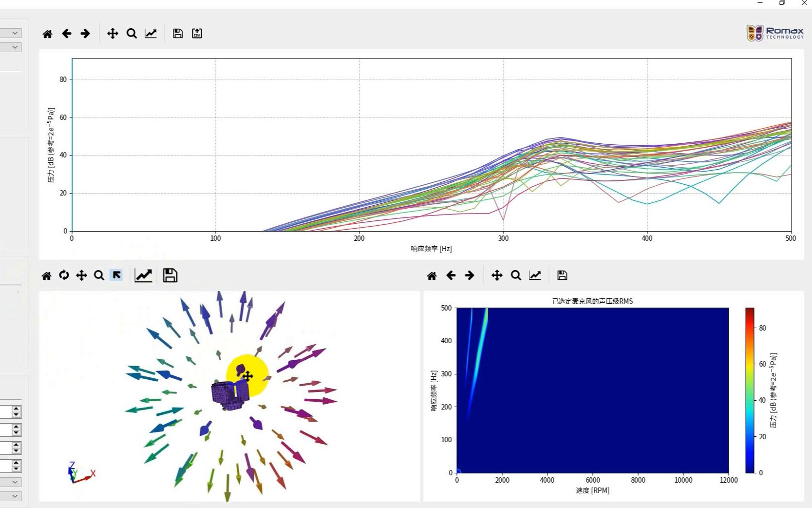Click the Romax Technology logo
The image size is (812, 508).
coord(775,33)
